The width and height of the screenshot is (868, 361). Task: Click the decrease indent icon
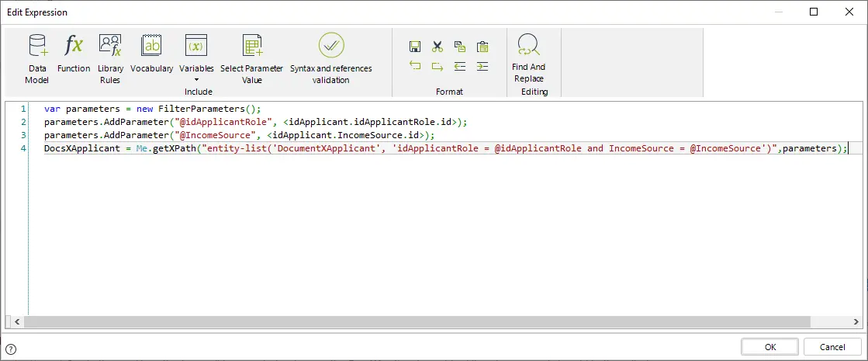point(460,66)
